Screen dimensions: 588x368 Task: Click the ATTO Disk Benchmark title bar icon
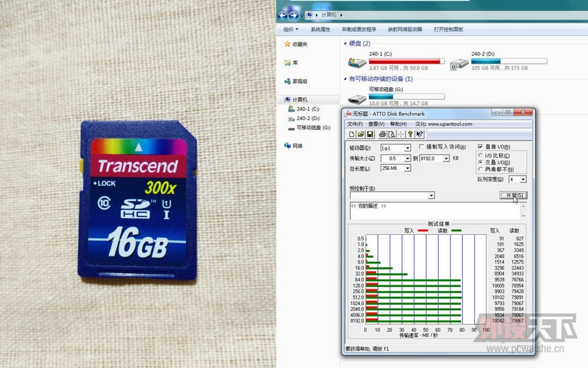(348, 114)
